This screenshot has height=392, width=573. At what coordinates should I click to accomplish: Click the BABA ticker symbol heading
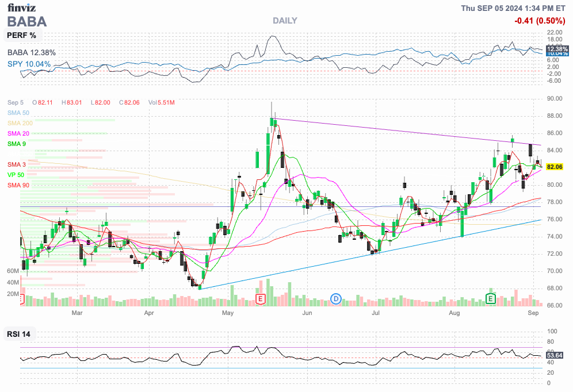coord(27,21)
